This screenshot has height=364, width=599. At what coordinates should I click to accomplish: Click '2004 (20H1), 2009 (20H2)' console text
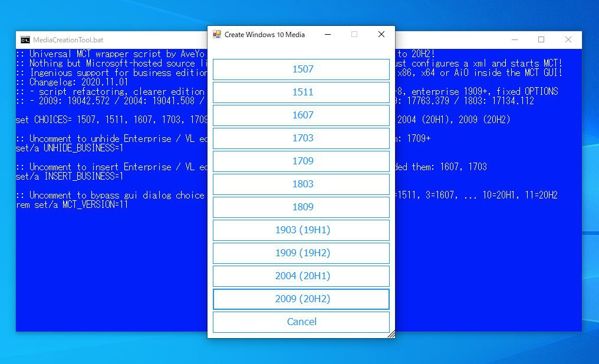click(x=454, y=120)
